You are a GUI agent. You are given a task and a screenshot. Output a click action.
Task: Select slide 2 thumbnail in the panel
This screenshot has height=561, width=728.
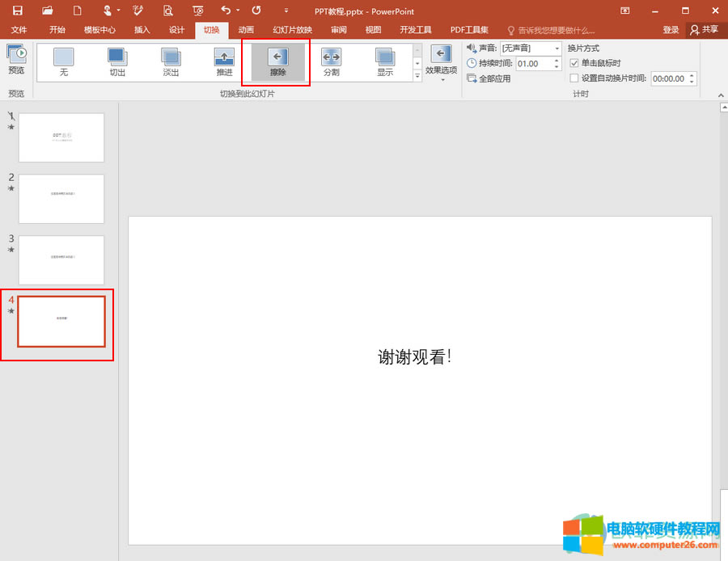(61, 199)
